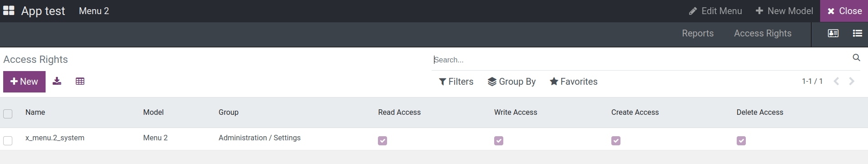
Task: Open the Filters dropdown
Action: click(456, 82)
